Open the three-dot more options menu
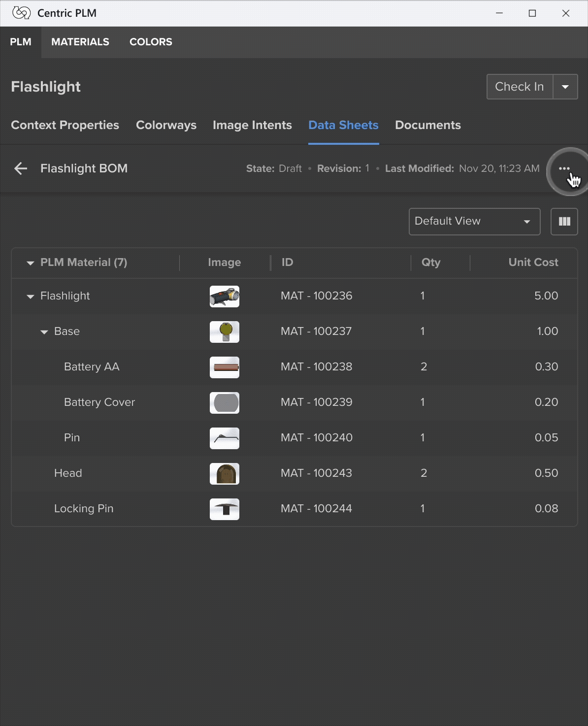The image size is (588, 726). (564, 168)
